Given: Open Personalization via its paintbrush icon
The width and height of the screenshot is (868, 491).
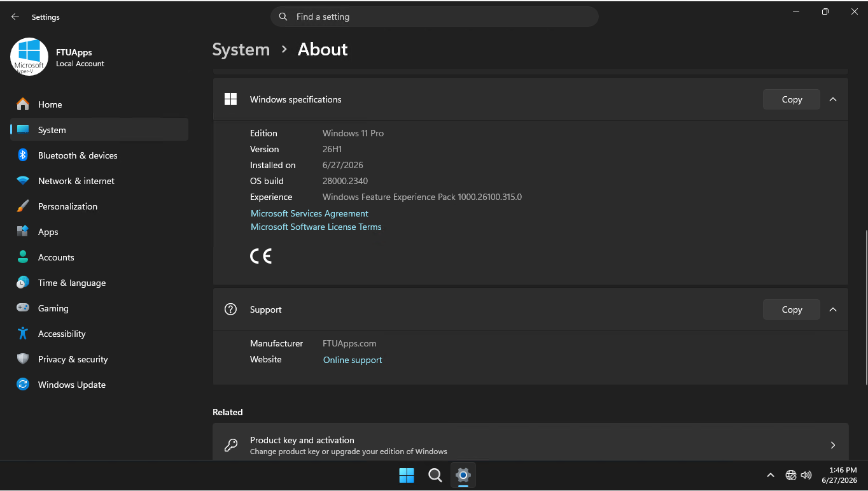Looking at the screenshot, I should click(23, 206).
